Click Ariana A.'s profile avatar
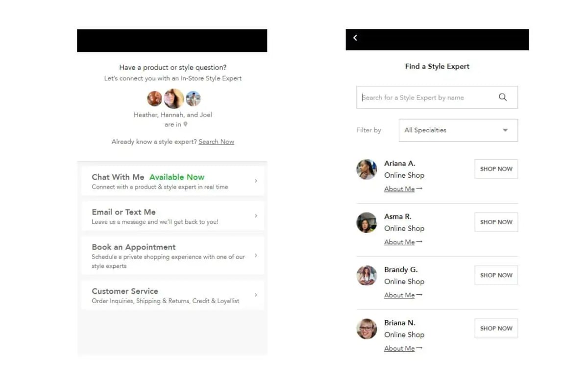The height and width of the screenshot is (381, 588). [367, 169]
